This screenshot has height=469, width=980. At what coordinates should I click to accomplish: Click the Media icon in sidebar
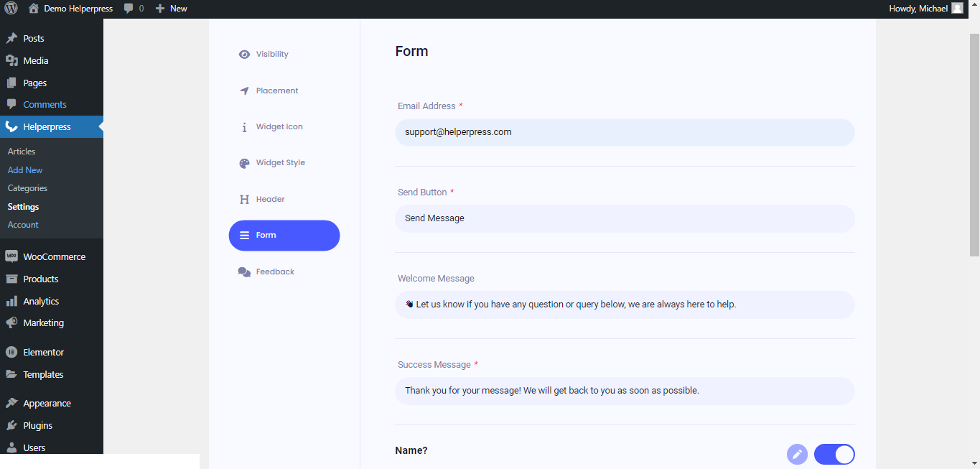(x=11, y=61)
